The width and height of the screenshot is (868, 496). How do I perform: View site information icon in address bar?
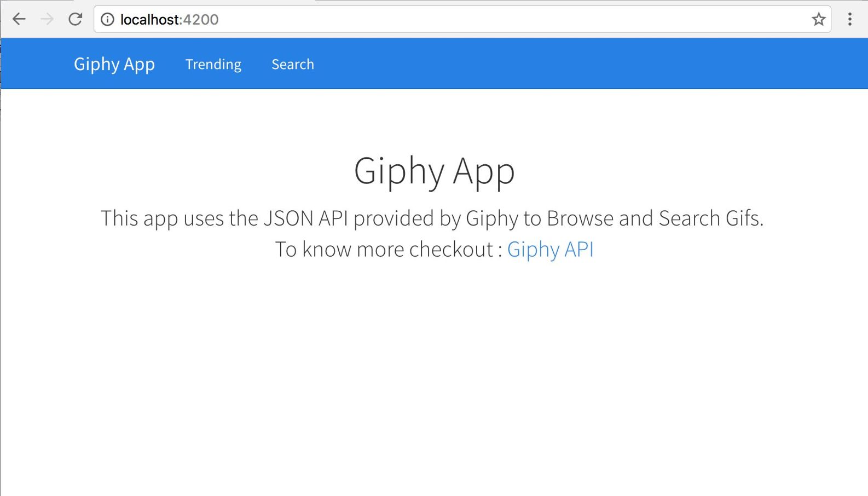click(108, 20)
